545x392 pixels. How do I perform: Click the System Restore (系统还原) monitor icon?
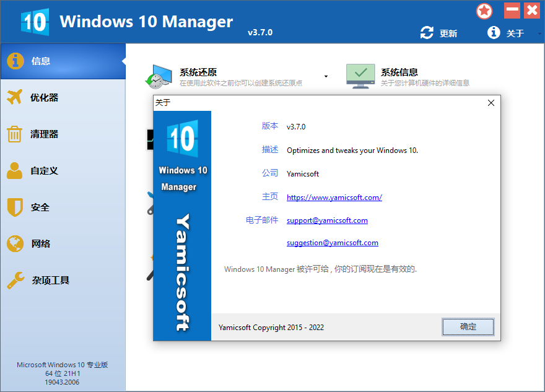pyautogui.click(x=159, y=76)
